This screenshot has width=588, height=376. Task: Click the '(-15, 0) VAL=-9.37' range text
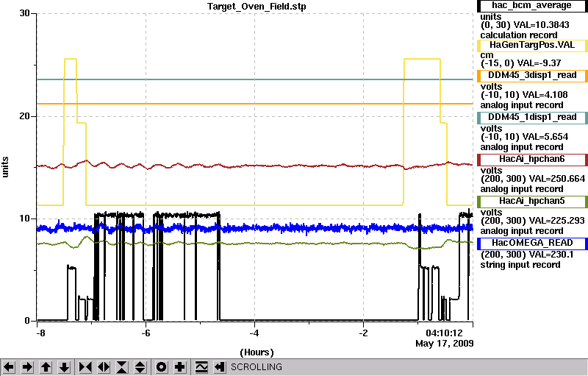(x=521, y=63)
